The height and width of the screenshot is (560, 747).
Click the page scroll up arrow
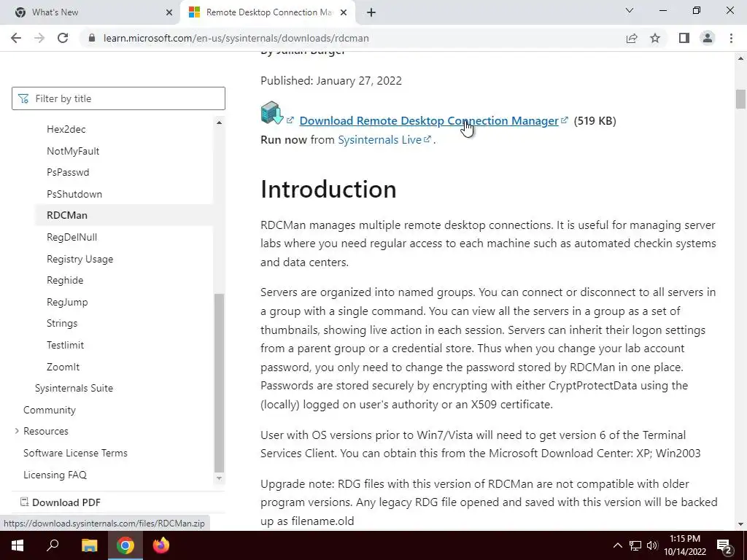[740, 58]
